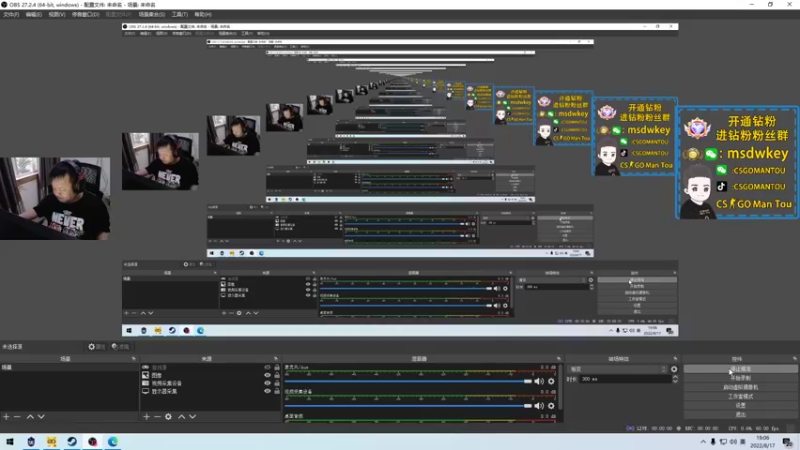This screenshot has width=800, height=450.
Task: Open 麦克风/Aux audio settings gear
Action: coord(551,381)
